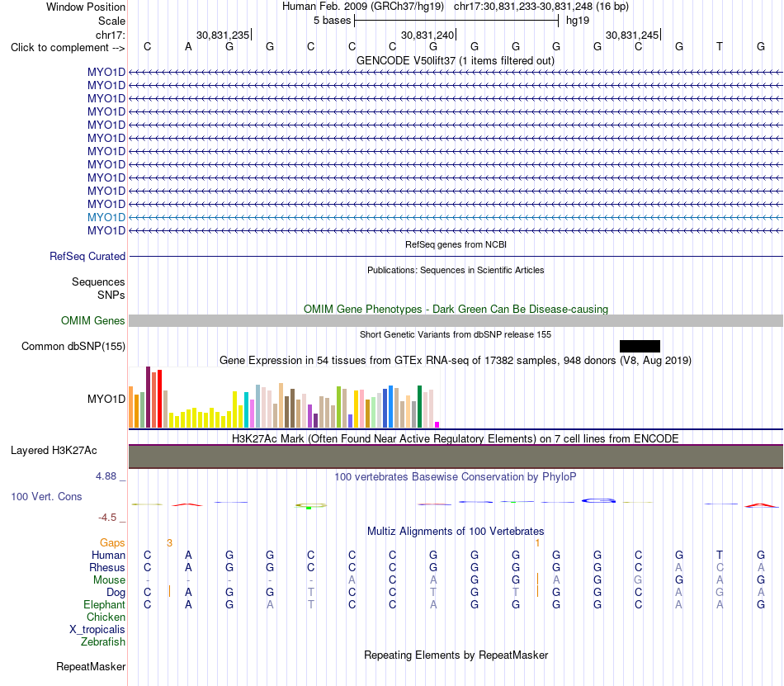Select the 'Dog' alignment row label

[x=116, y=593]
